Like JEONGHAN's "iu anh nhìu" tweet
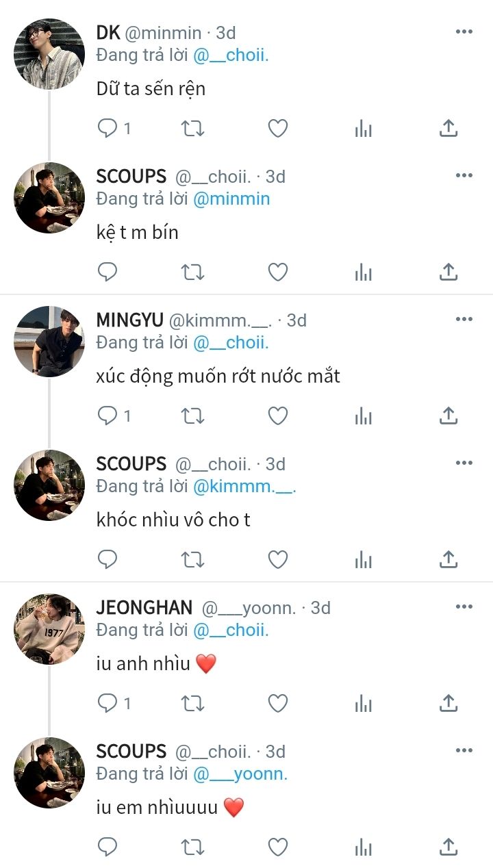Viewport: 493px width, 868px height. (277, 703)
